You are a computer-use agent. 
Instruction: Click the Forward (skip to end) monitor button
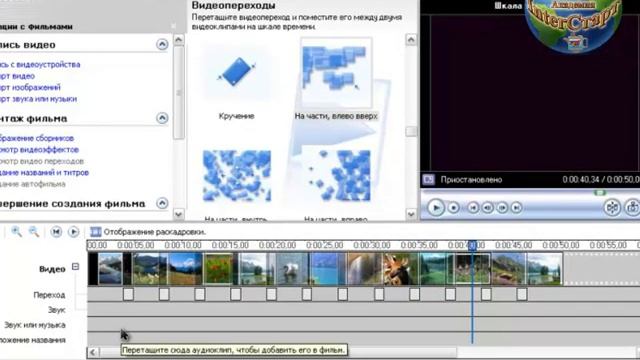pos(516,208)
